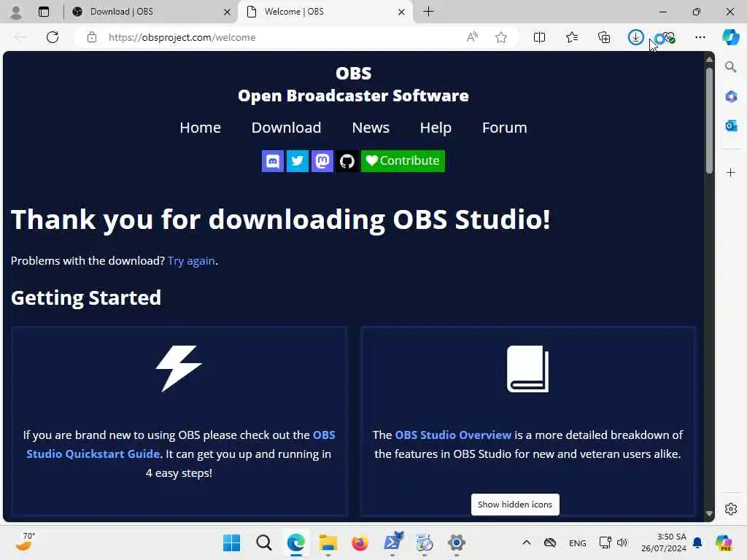Open the Outlook sidebar icon
Viewport: 747px width, 560px height.
731,125
